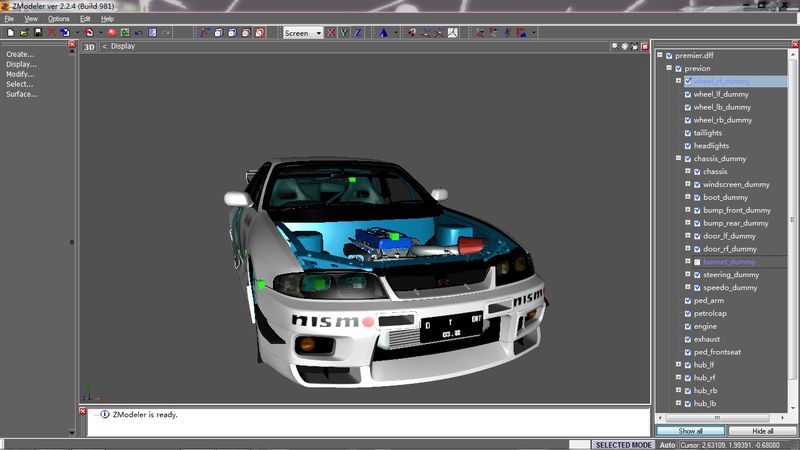Expand the windscreen_dummy tree node

pos(688,184)
